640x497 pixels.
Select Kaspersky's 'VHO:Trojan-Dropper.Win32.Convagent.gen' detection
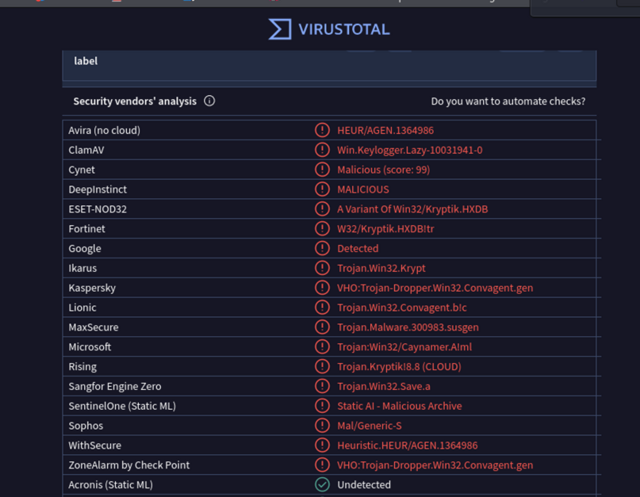click(435, 288)
